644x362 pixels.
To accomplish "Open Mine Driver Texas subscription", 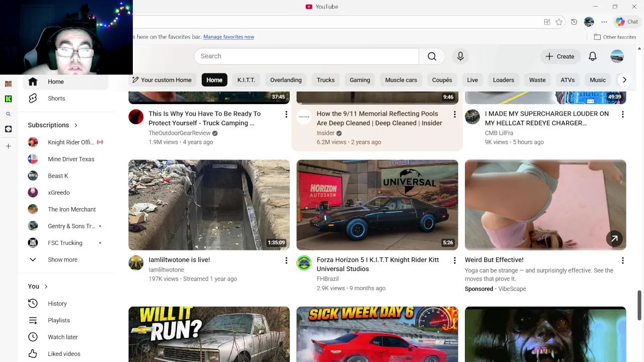I will pyautogui.click(x=66, y=159).
